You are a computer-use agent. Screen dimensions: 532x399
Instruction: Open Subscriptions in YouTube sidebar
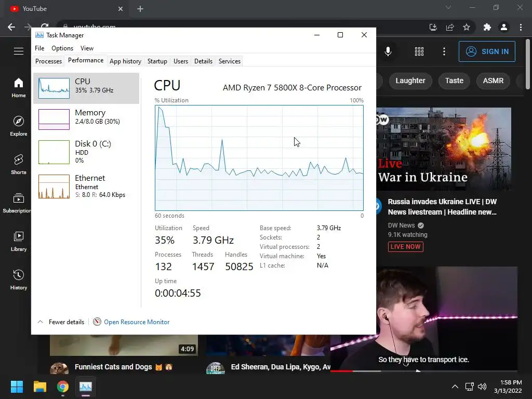click(18, 203)
